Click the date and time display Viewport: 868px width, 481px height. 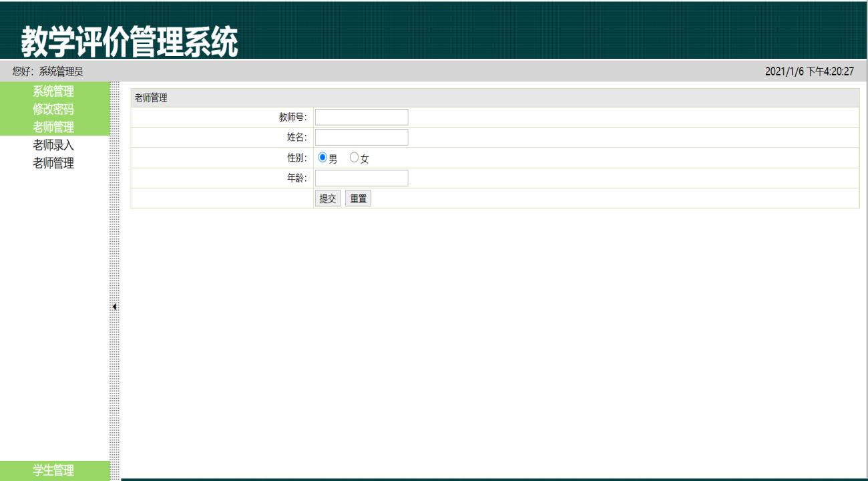pyautogui.click(x=809, y=71)
